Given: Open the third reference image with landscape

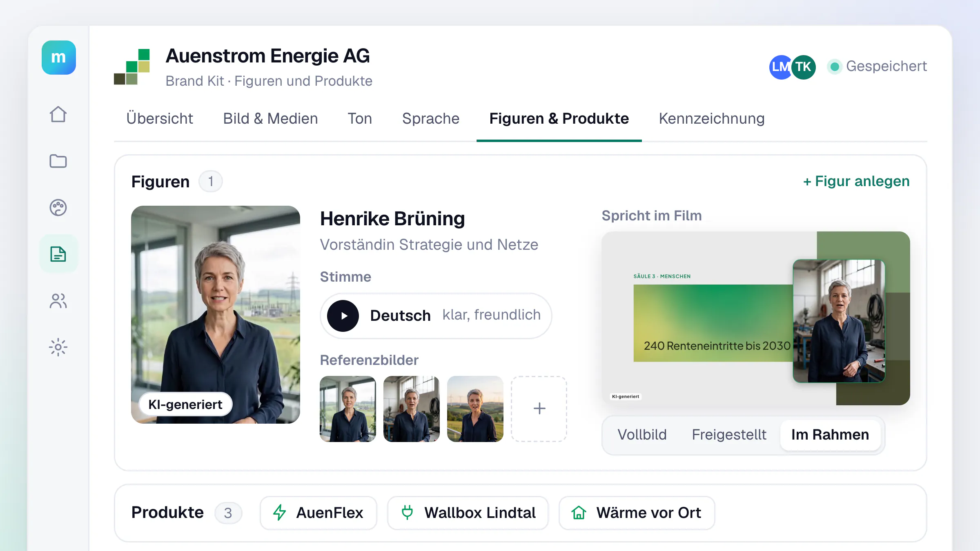Looking at the screenshot, I should (475, 409).
